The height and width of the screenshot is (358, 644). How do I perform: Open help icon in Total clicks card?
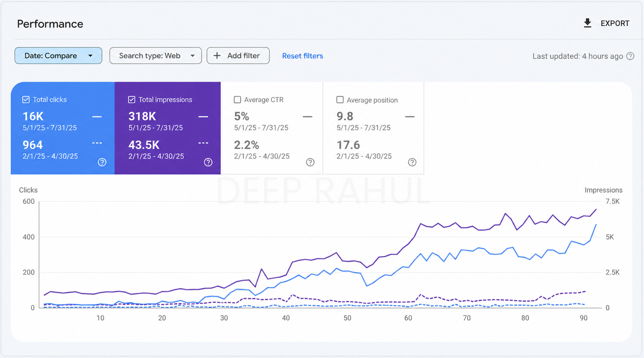click(x=102, y=162)
